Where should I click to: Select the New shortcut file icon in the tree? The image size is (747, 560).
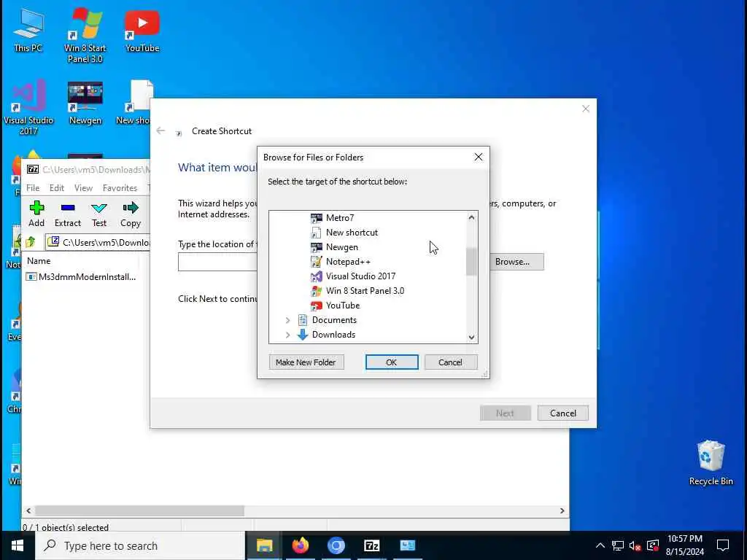(317, 233)
